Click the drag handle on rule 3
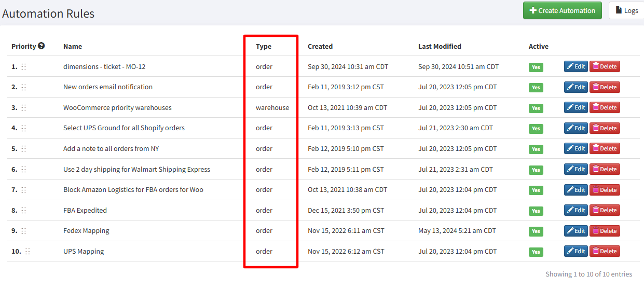 click(24, 108)
